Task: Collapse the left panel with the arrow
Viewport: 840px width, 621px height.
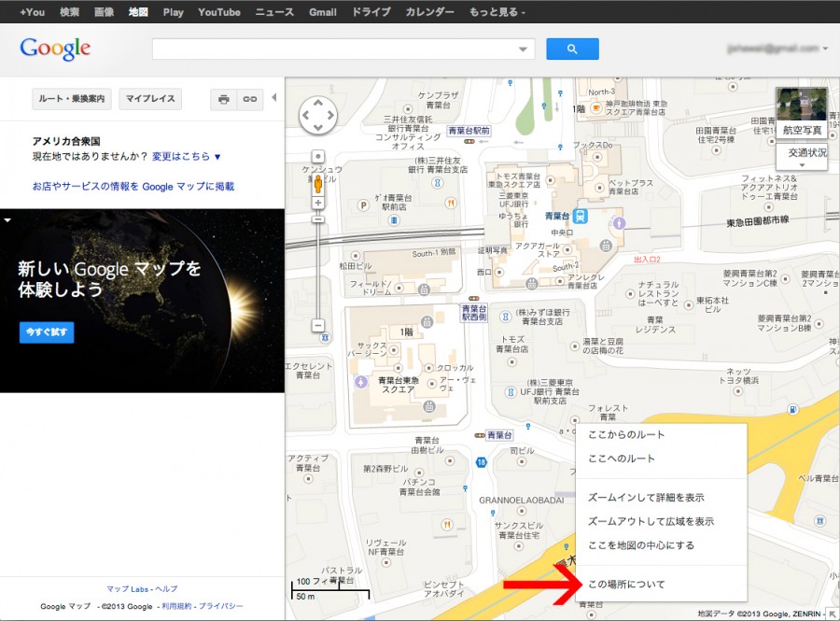Action: [x=274, y=97]
